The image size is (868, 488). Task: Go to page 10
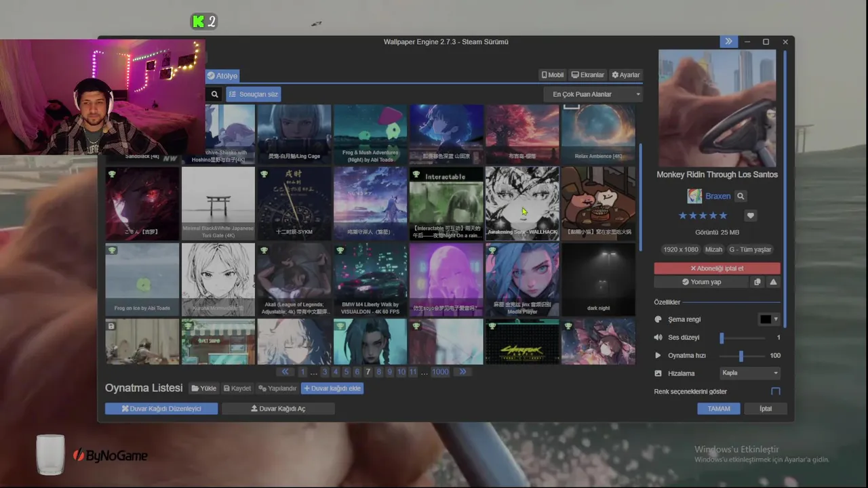pos(401,372)
